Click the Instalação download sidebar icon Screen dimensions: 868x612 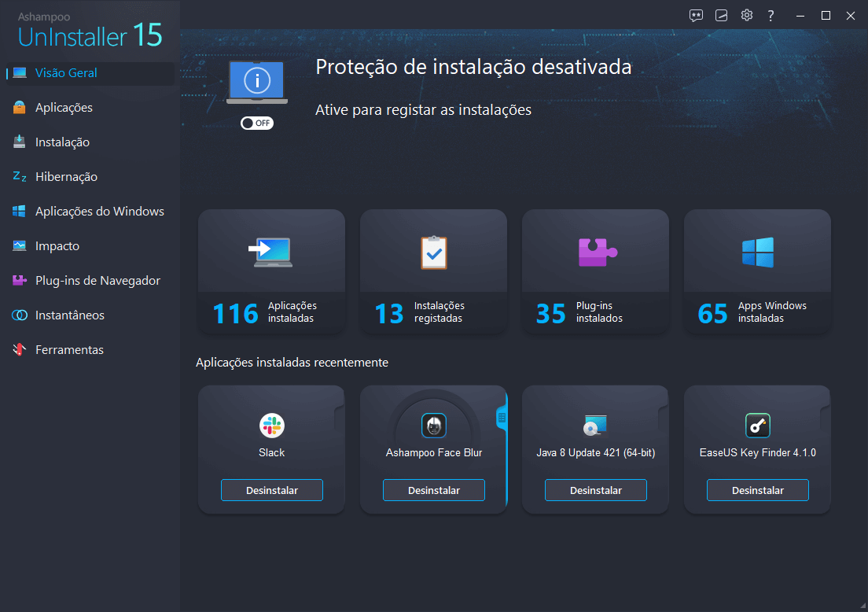[20, 142]
